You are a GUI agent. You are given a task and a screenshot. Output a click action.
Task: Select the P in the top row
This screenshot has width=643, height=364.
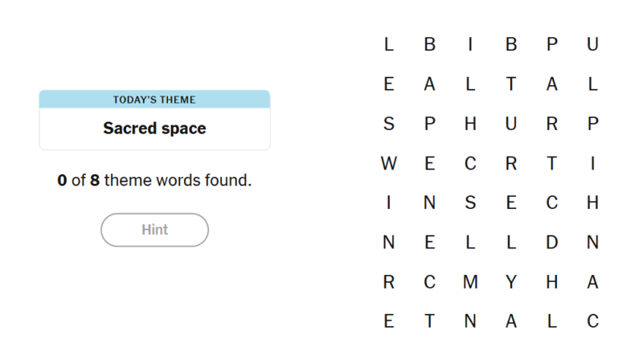(552, 44)
